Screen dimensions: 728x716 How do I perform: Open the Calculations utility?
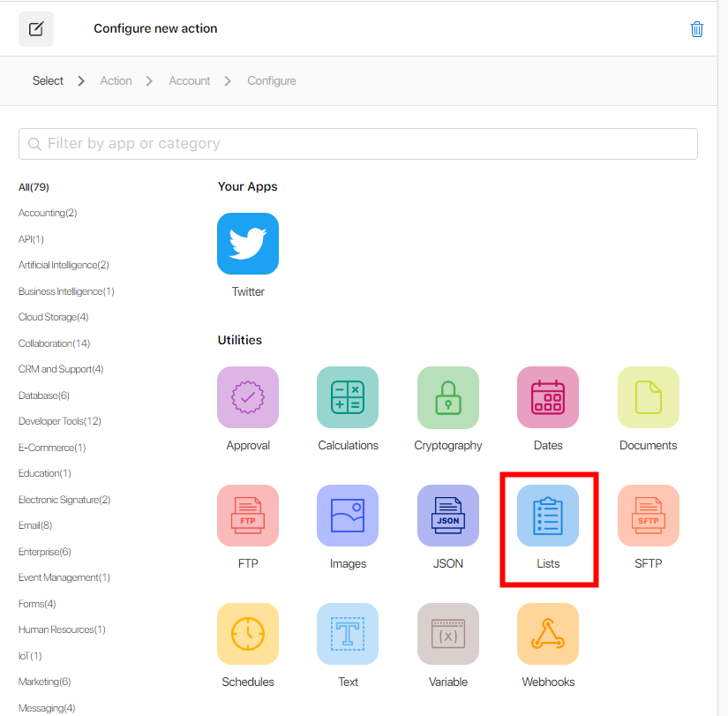tap(348, 397)
